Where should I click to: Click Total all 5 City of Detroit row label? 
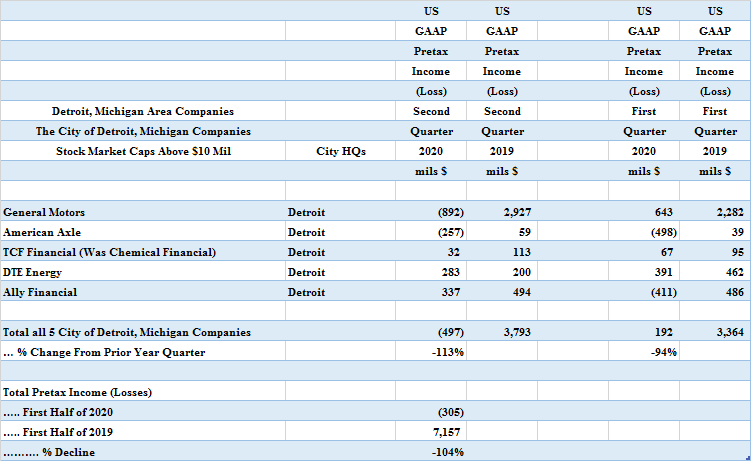[x=127, y=332]
